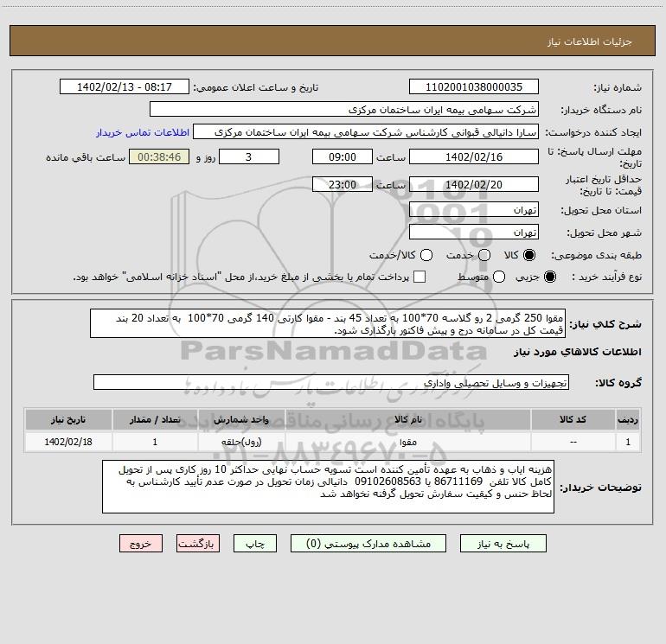
Task: Click the deadline time field 09:00
Action: 343,156
